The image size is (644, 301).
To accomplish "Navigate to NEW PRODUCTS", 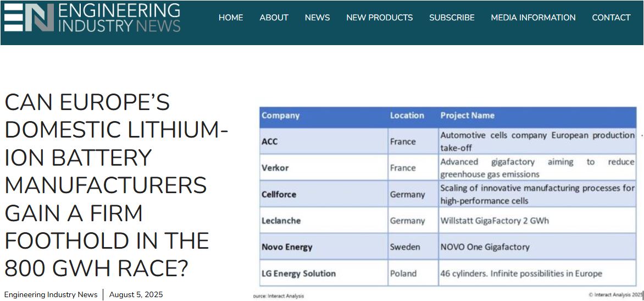I will click(380, 18).
